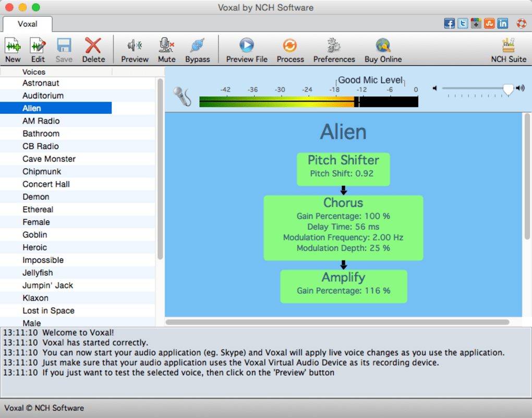The width and height of the screenshot is (532, 418).
Task: Click the microphone icon beside mic level meter
Action: point(182,95)
